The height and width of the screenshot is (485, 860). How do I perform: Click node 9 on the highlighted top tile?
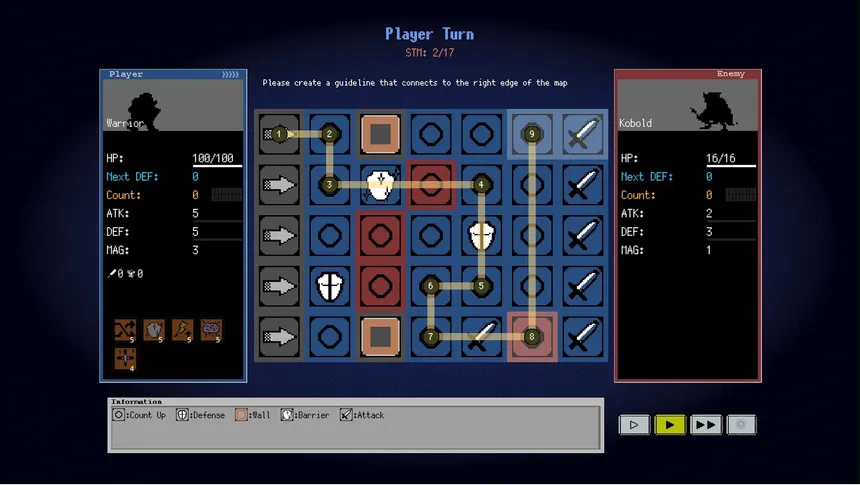531,134
